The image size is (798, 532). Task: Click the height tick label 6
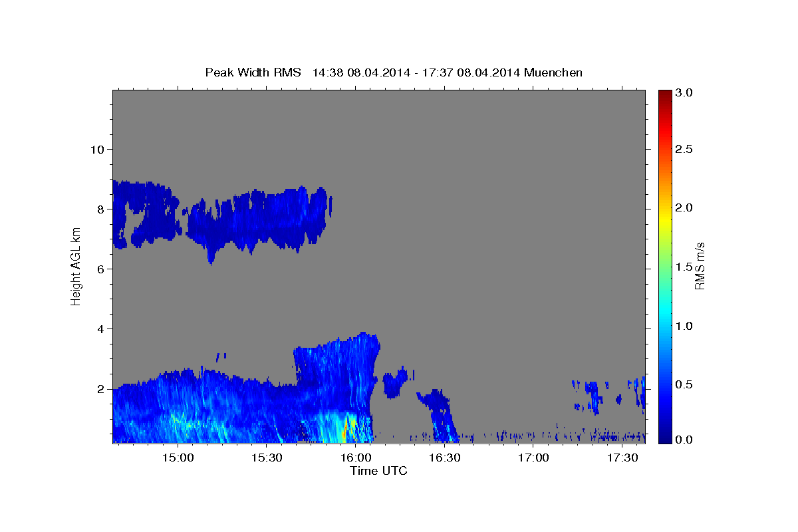tap(100, 269)
